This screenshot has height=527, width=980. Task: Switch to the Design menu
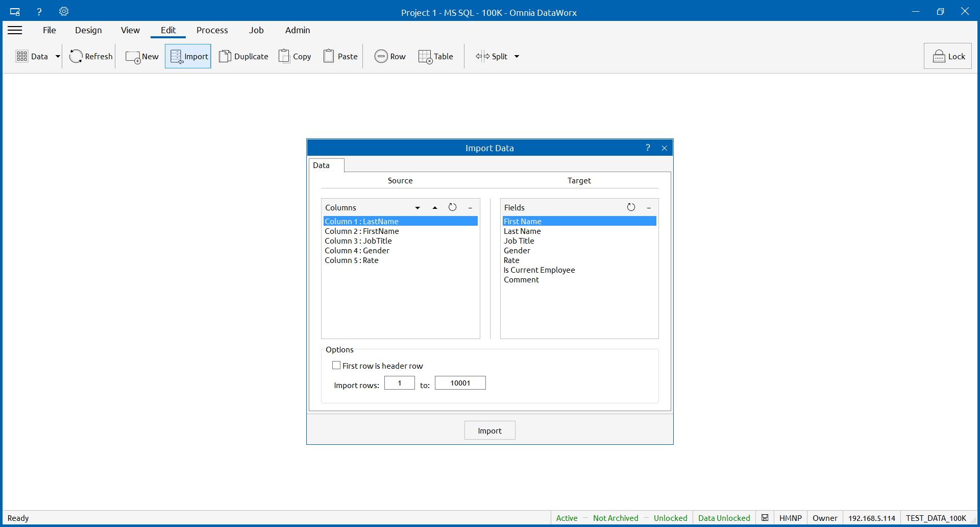point(88,30)
